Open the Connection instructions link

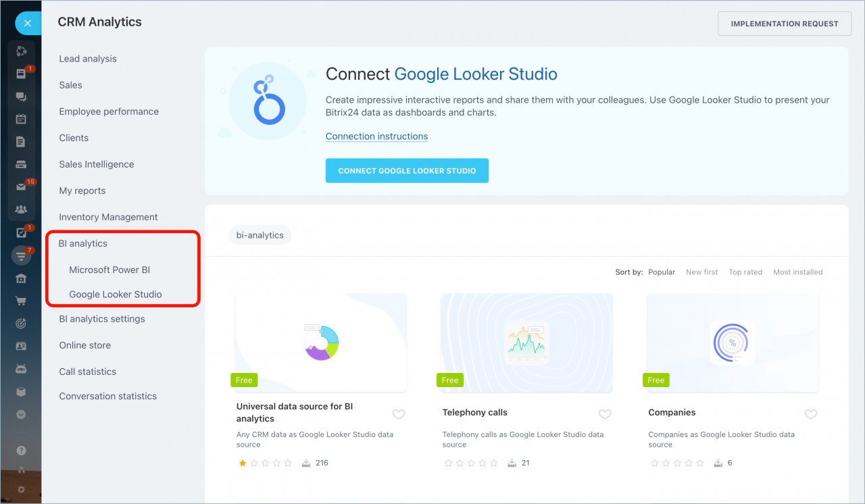click(x=376, y=136)
